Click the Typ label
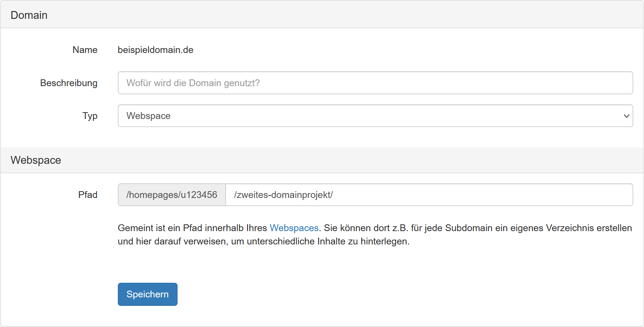The height and width of the screenshot is (327, 644). pos(90,116)
